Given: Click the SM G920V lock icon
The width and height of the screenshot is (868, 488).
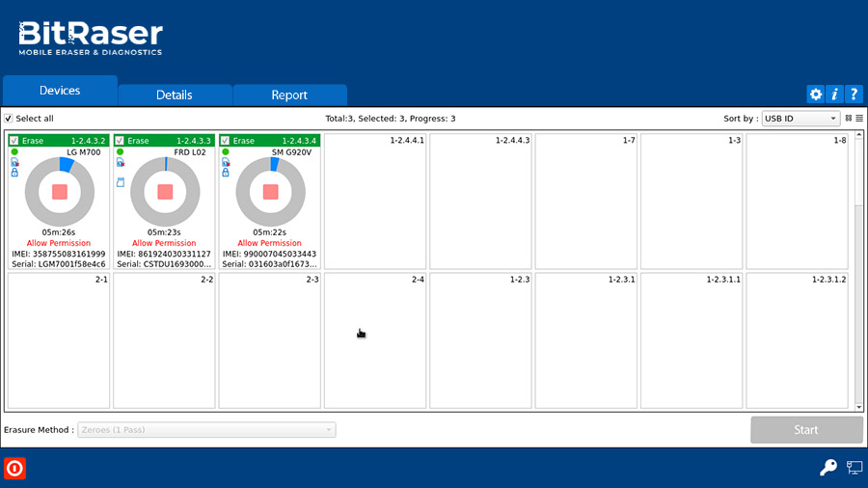Looking at the screenshot, I should (x=226, y=173).
